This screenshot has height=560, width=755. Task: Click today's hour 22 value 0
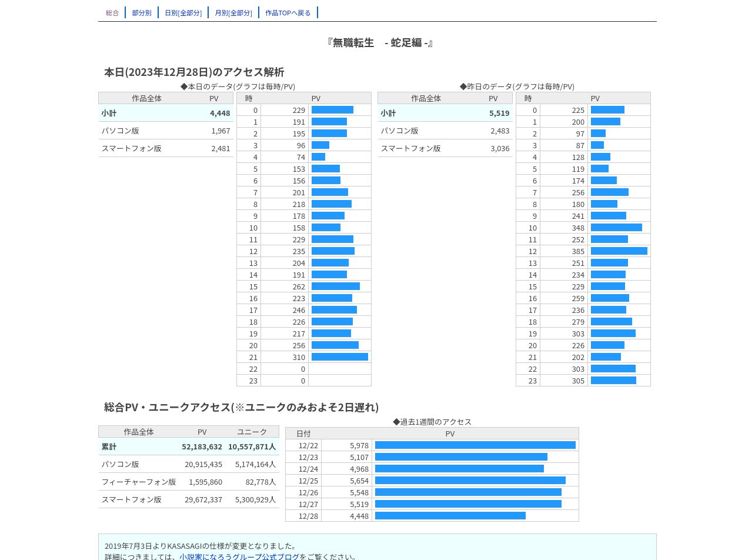click(303, 369)
